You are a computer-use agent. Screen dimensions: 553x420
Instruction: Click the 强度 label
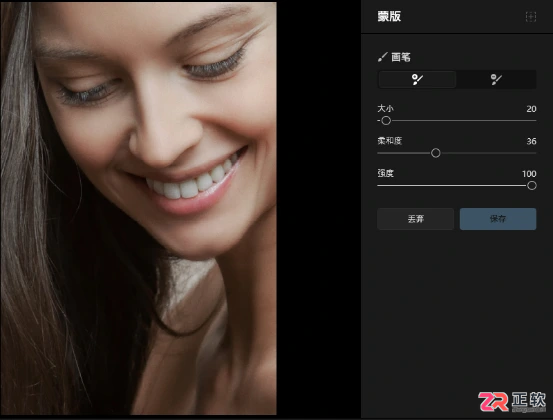385,173
